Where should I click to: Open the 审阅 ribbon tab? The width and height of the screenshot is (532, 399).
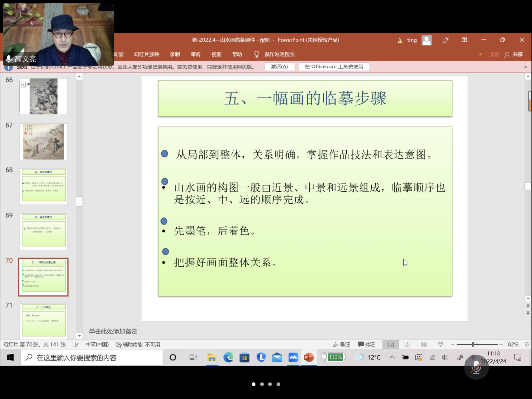point(196,54)
